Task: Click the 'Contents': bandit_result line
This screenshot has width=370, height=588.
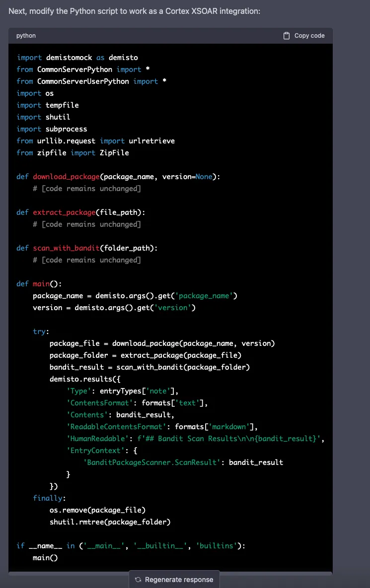Action: (121, 415)
